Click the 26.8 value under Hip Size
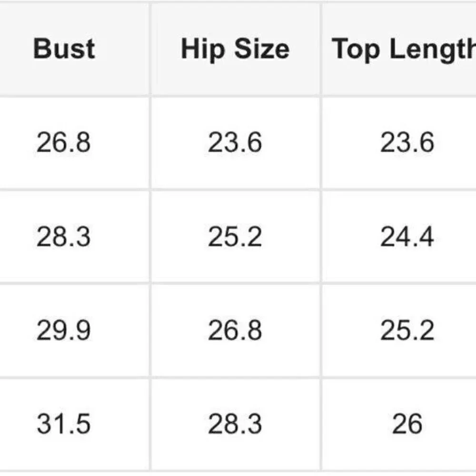Image resolution: width=476 pixels, height=476 pixels. pyautogui.click(x=235, y=330)
